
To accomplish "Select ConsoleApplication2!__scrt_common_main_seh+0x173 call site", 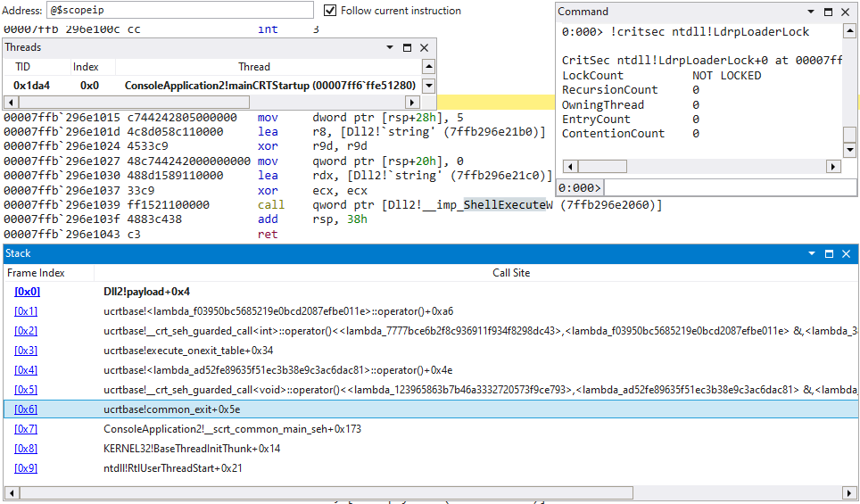I will pos(232,429).
